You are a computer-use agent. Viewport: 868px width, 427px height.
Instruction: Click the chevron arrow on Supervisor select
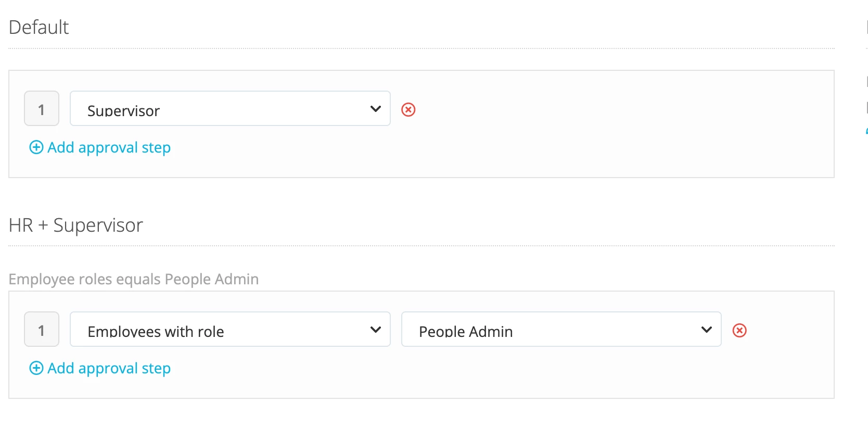tap(376, 109)
